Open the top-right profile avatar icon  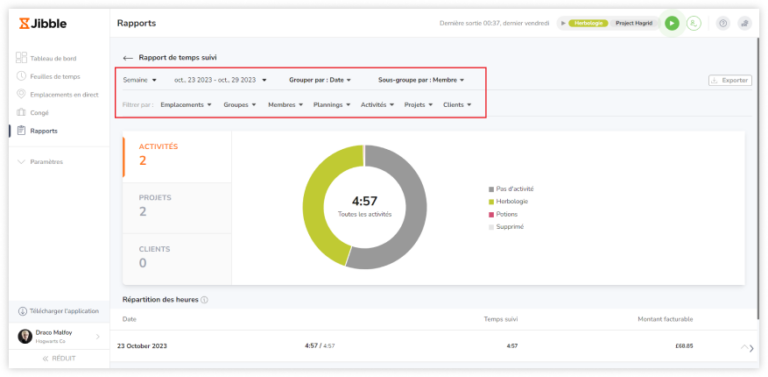coord(744,23)
